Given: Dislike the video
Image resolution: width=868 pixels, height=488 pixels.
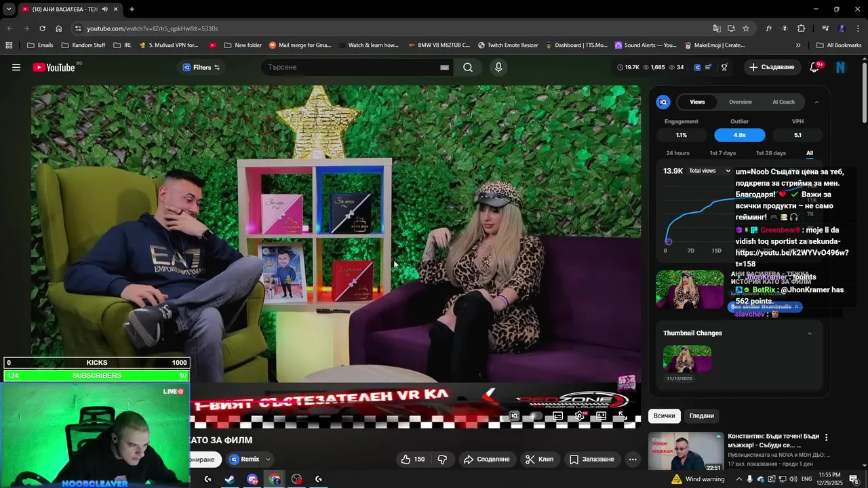Looking at the screenshot, I should click(442, 460).
